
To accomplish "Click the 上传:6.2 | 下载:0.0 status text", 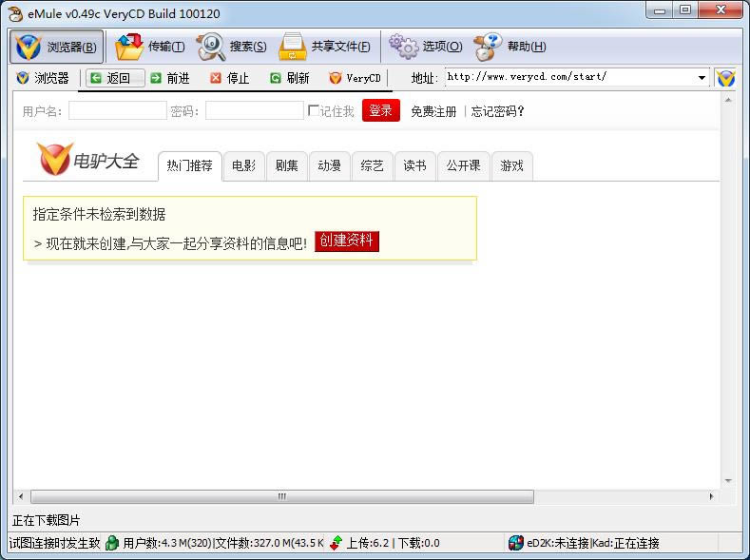I will [x=393, y=543].
